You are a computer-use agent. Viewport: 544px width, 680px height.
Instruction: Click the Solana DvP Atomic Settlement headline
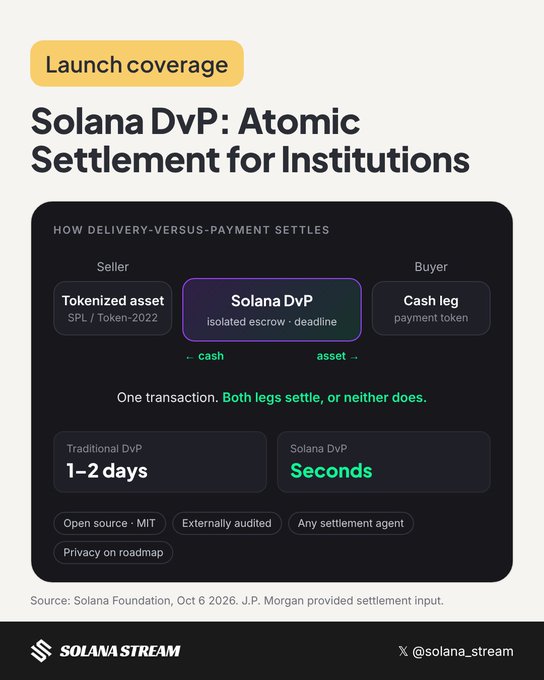(x=250, y=140)
